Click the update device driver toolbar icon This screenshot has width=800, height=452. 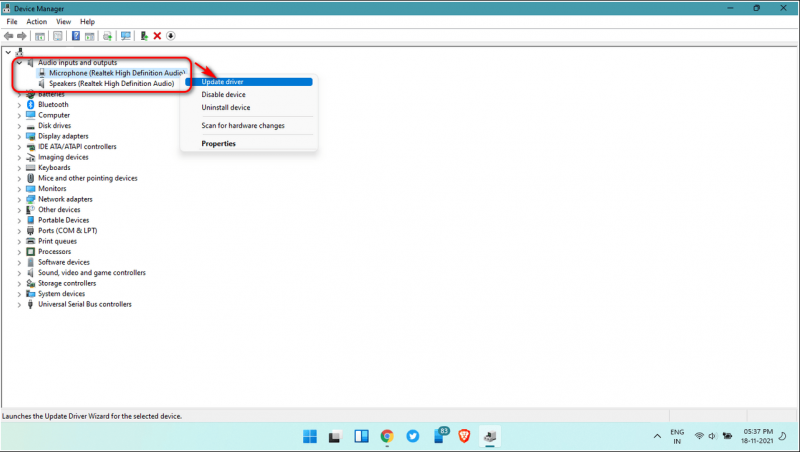[x=144, y=36]
